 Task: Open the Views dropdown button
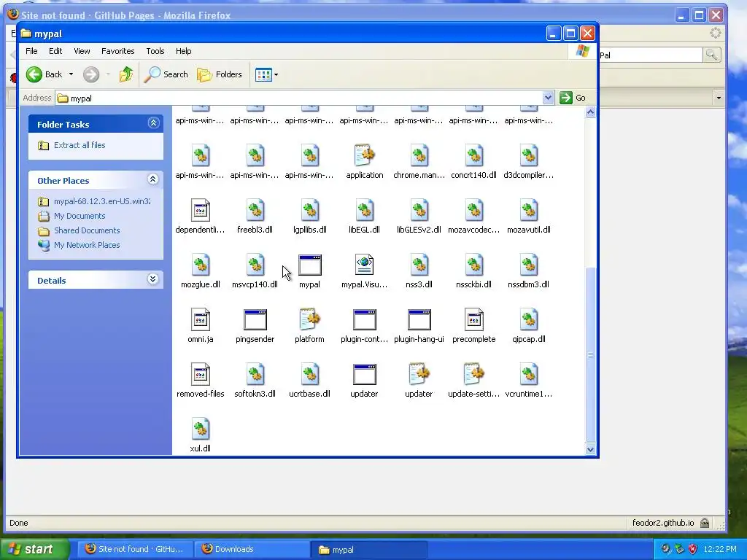coord(266,74)
